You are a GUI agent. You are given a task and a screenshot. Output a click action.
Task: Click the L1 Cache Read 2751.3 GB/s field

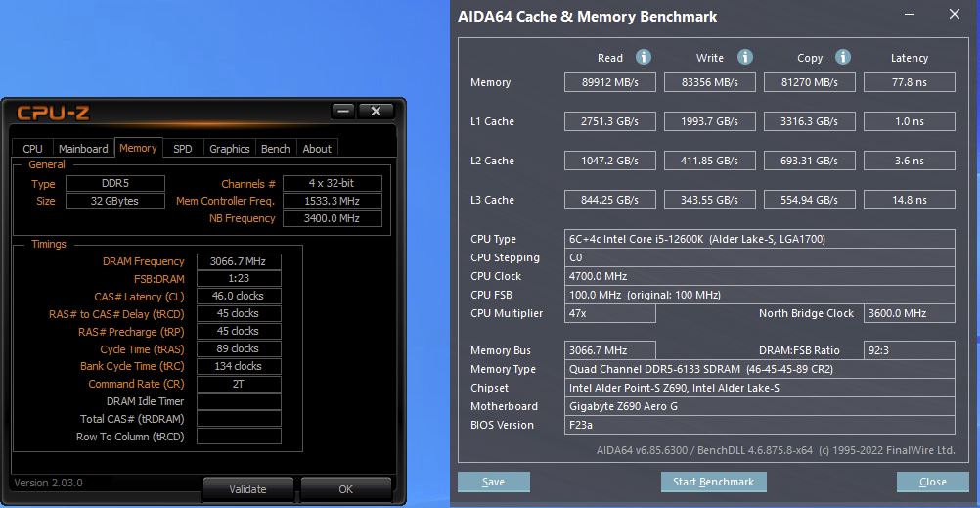tap(610, 121)
